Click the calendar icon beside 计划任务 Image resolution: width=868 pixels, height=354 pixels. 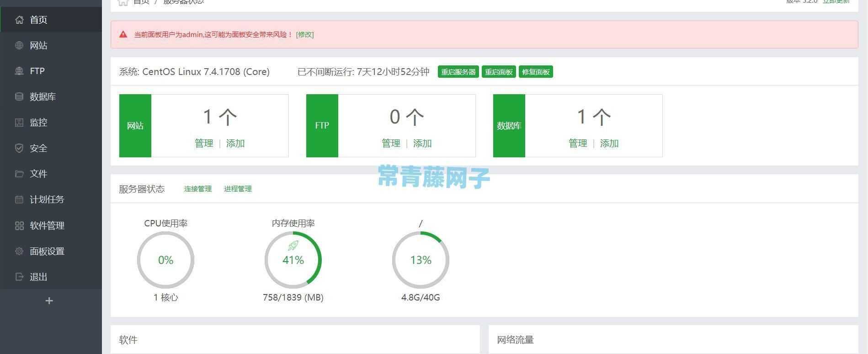[x=19, y=199]
